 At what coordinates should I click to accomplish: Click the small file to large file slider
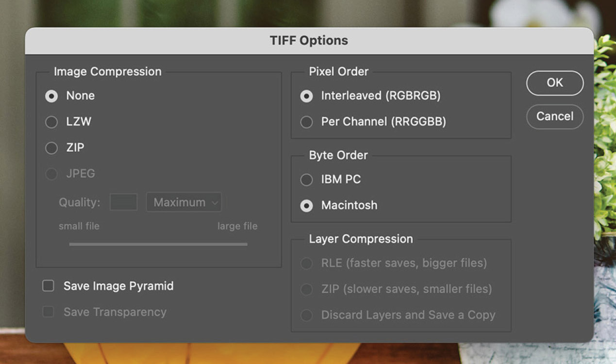pos(158,244)
